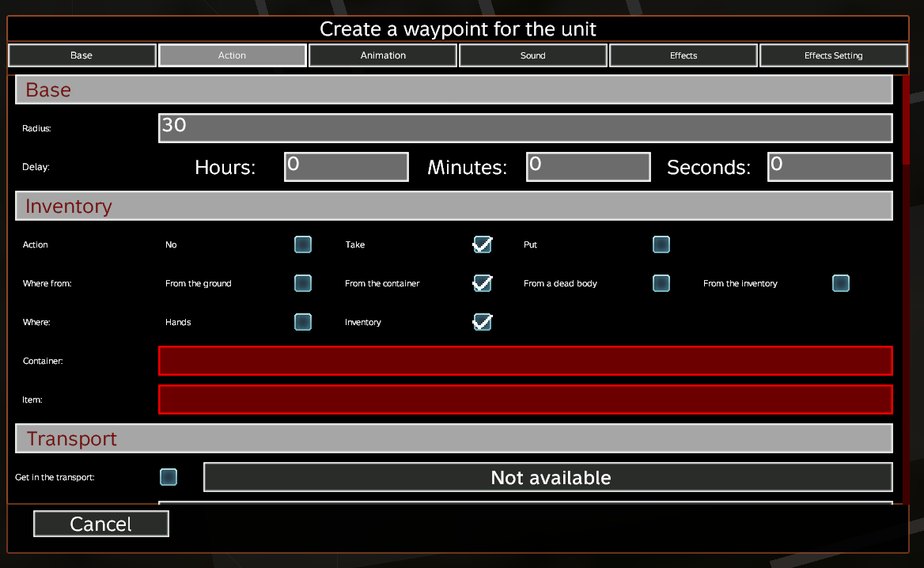Click the Seconds delay field

tap(830, 167)
